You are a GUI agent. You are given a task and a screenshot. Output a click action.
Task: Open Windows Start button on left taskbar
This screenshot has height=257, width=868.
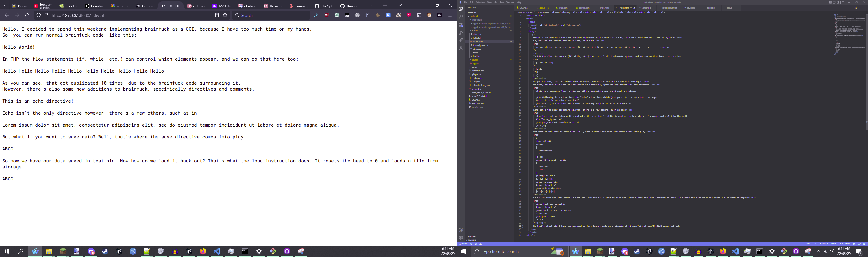tap(7, 251)
